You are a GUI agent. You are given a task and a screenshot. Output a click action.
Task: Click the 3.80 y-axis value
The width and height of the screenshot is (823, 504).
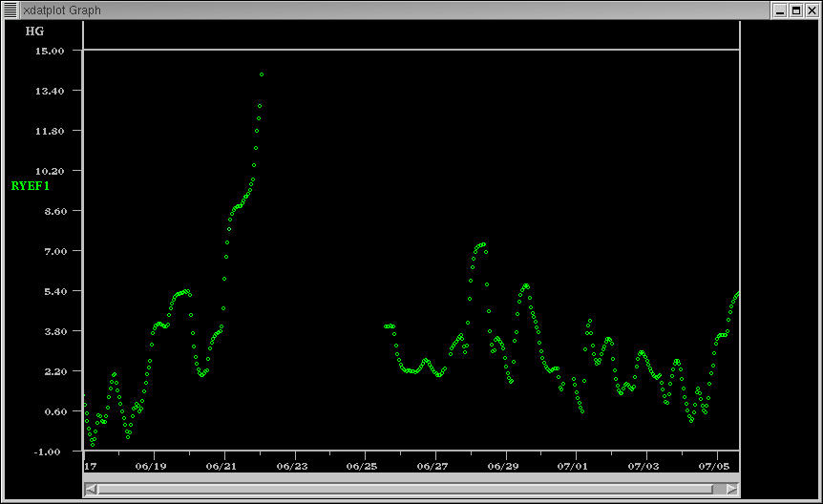pyautogui.click(x=55, y=332)
